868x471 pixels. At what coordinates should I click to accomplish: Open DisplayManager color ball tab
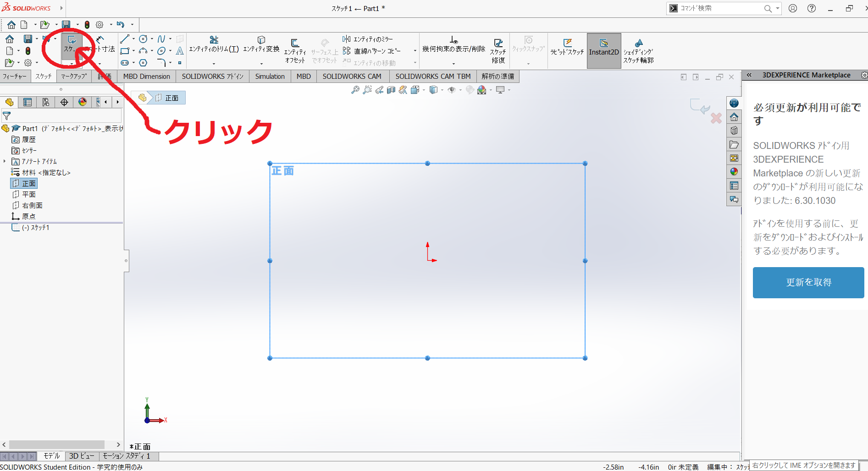[83, 102]
